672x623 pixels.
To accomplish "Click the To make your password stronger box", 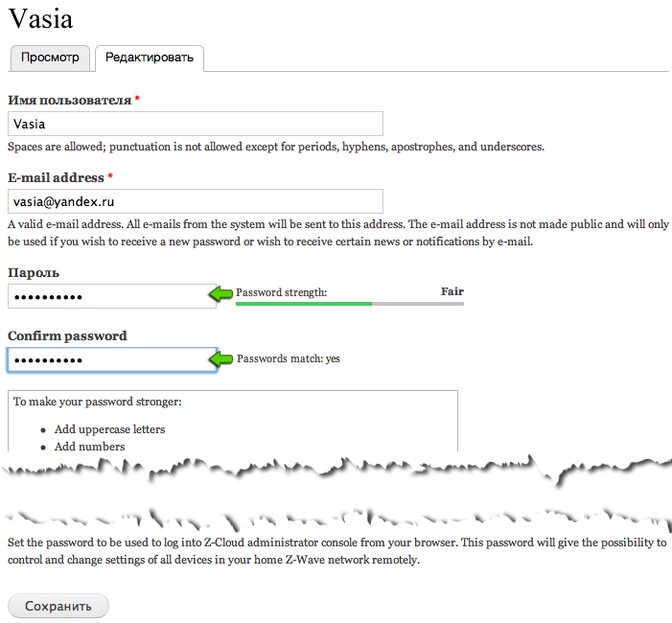I will (233, 402).
